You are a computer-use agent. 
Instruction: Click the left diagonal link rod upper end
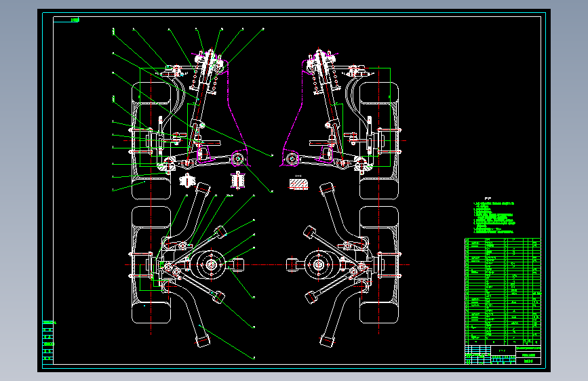point(220,231)
